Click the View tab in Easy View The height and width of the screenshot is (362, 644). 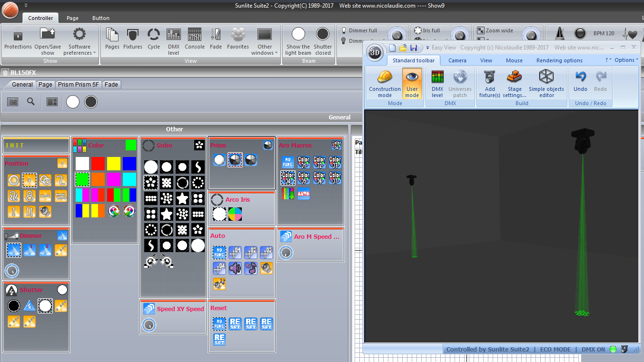tap(486, 60)
